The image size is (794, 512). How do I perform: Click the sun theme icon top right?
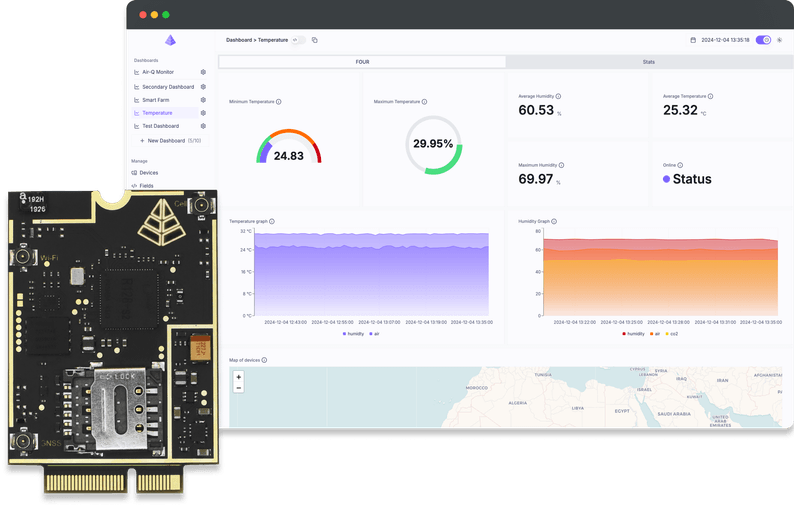click(779, 40)
